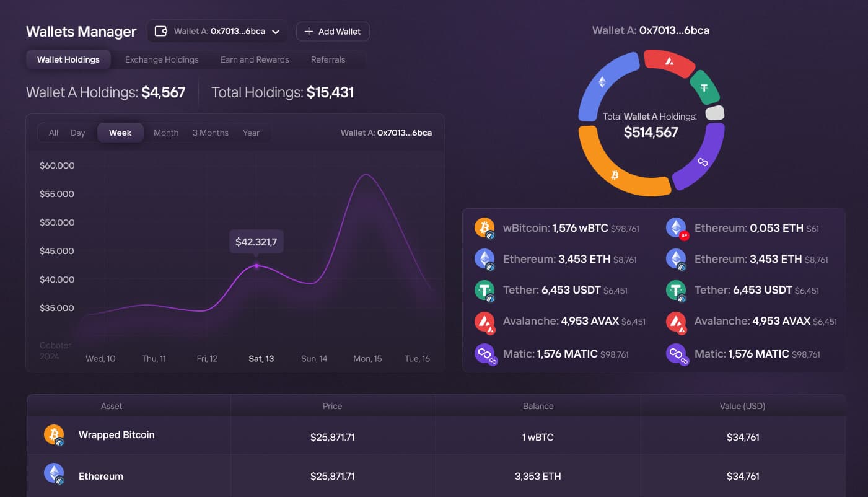The height and width of the screenshot is (497, 868).
Task: Click the Sat, 13 data point on chart
Action: point(256,266)
